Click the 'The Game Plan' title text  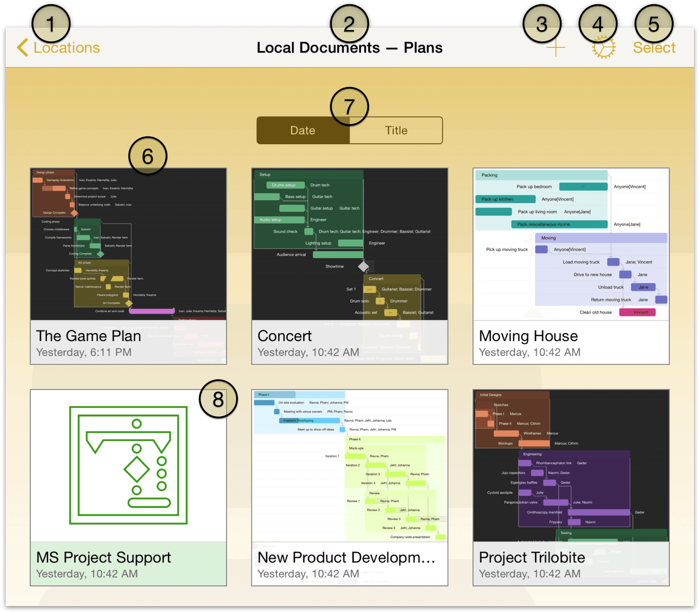89,336
